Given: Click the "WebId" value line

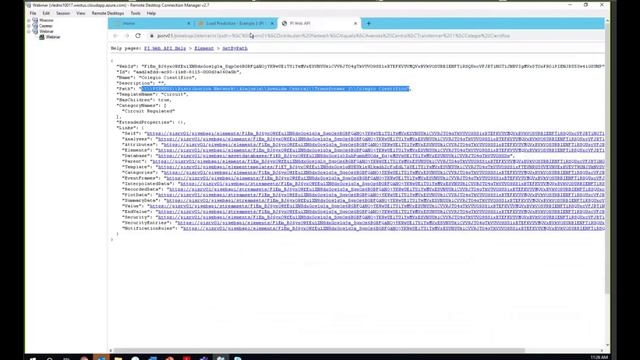Looking at the screenshot, I should pyautogui.click(x=360, y=66).
